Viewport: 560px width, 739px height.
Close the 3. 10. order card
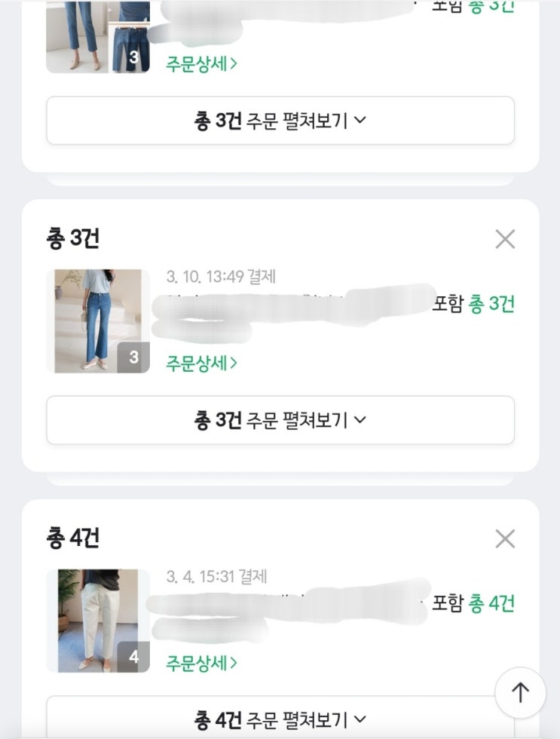(x=505, y=239)
